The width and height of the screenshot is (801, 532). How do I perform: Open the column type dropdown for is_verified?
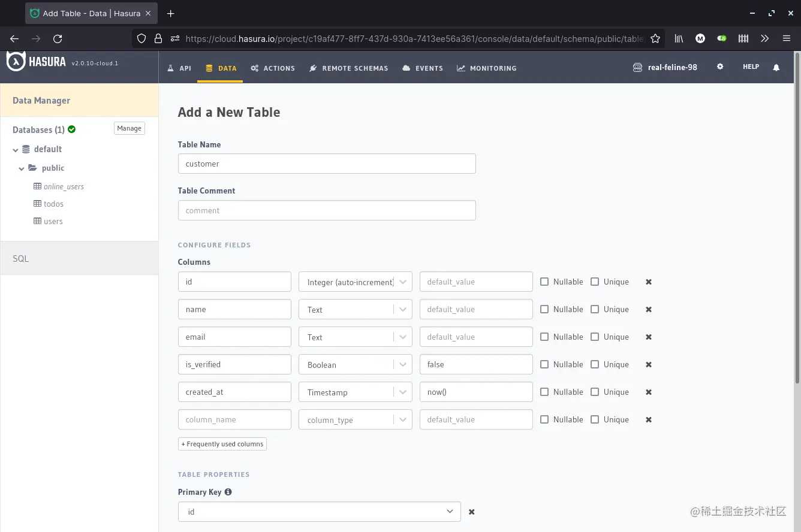[402, 364]
